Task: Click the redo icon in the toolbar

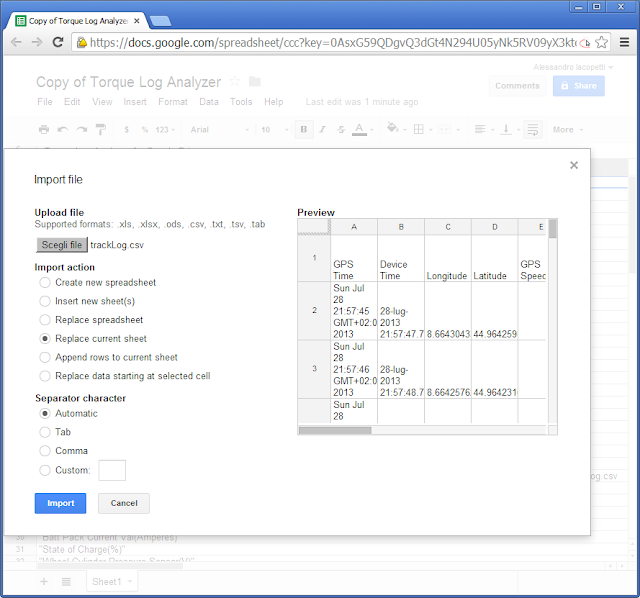Action: pyautogui.click(x=82, y=130)
